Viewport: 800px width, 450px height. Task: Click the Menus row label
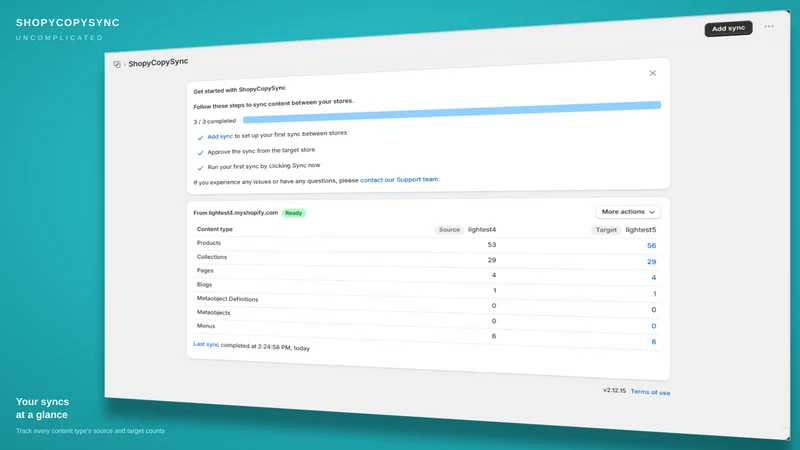click(206, 326)
